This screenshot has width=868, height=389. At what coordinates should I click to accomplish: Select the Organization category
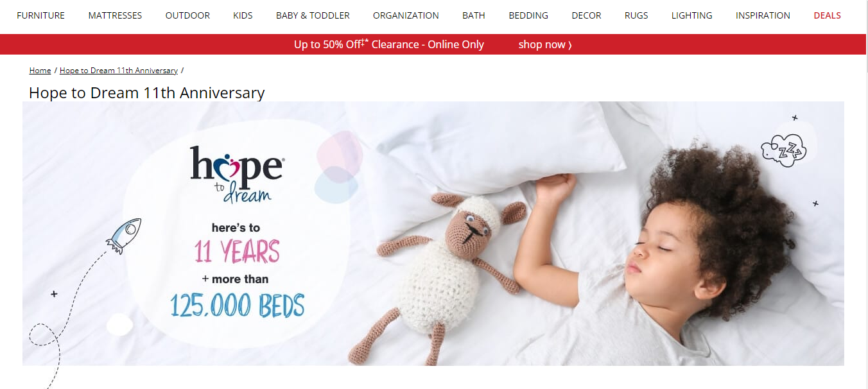pos(406,15)
